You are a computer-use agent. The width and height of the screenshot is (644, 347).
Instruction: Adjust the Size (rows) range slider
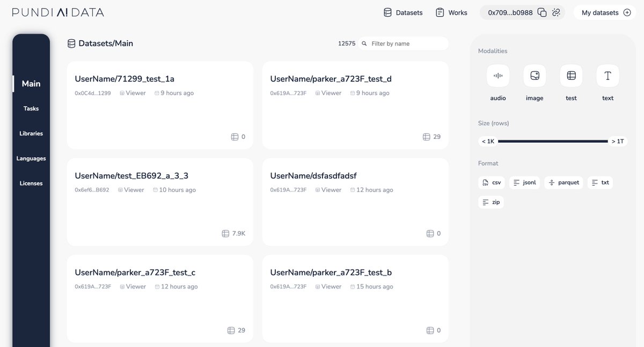pyautogui.click(x=553, y=141)
